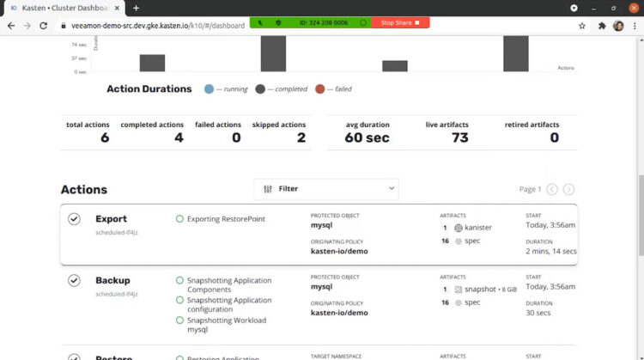The width and height of the screenshot is (644, 360).
Task: Reload the dashboard page
Action: [43, 26]
